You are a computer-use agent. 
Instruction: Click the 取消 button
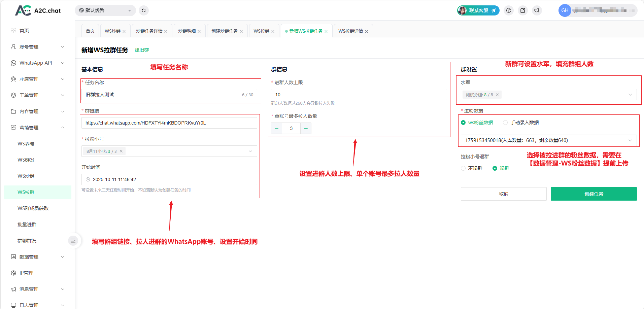(x=504, y=194)
